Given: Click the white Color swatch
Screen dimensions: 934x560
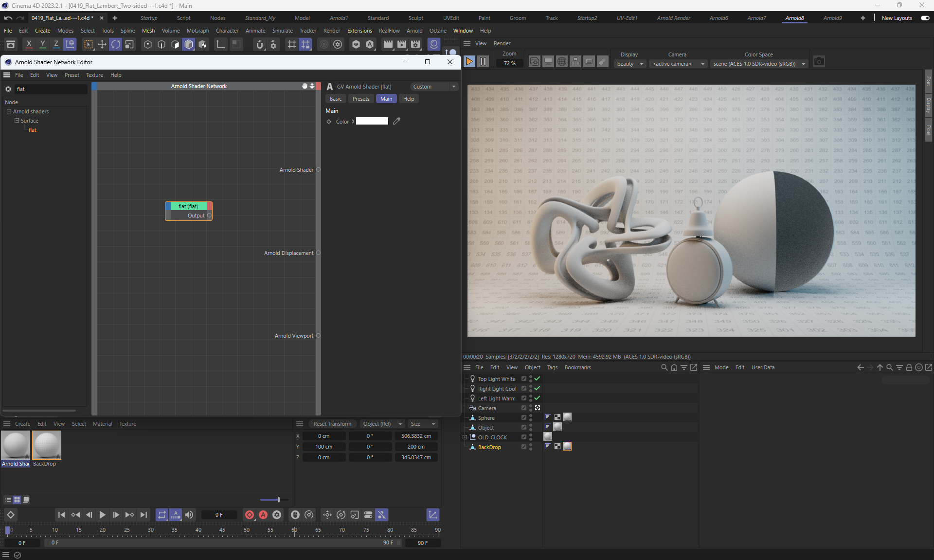Looking at the screenshot, I should 372,121.
